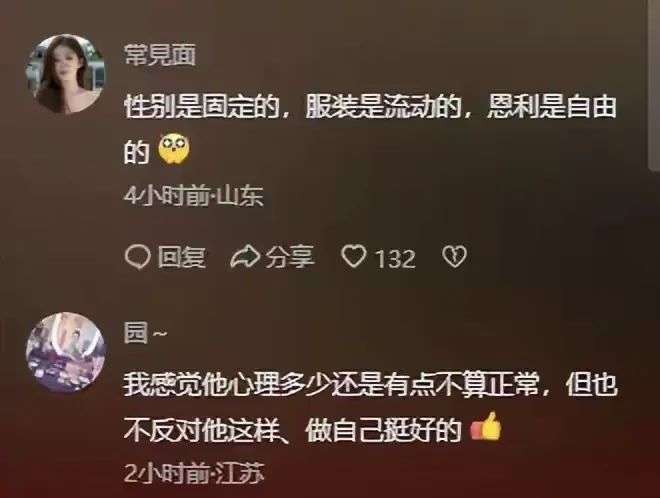The width and height of the screenshot is (660, 498).
Task: Tap the share arrow icon
Action: click(245, 257)
